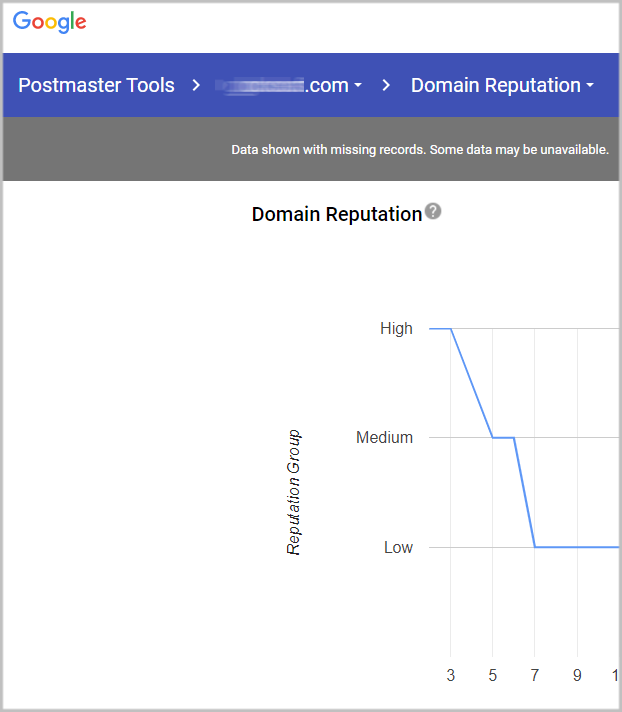Screen dimensions: 622x712
Task: Click line point at Low on day 7
Action: (535, 547)
